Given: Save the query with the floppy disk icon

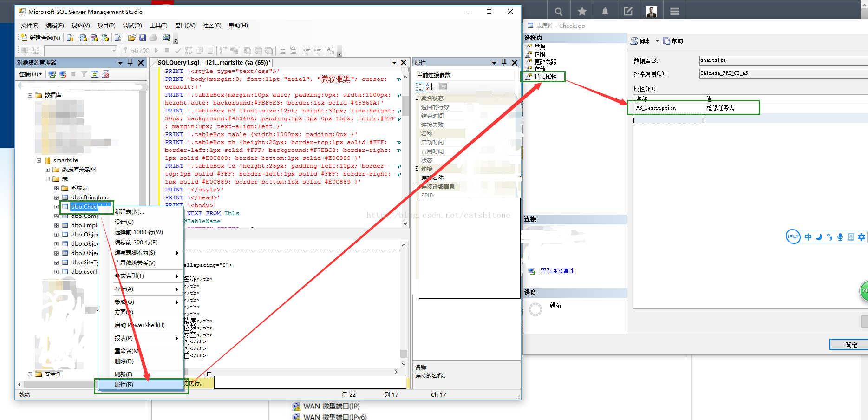Looking at the screenshot, I should click(x=143, y=38).
